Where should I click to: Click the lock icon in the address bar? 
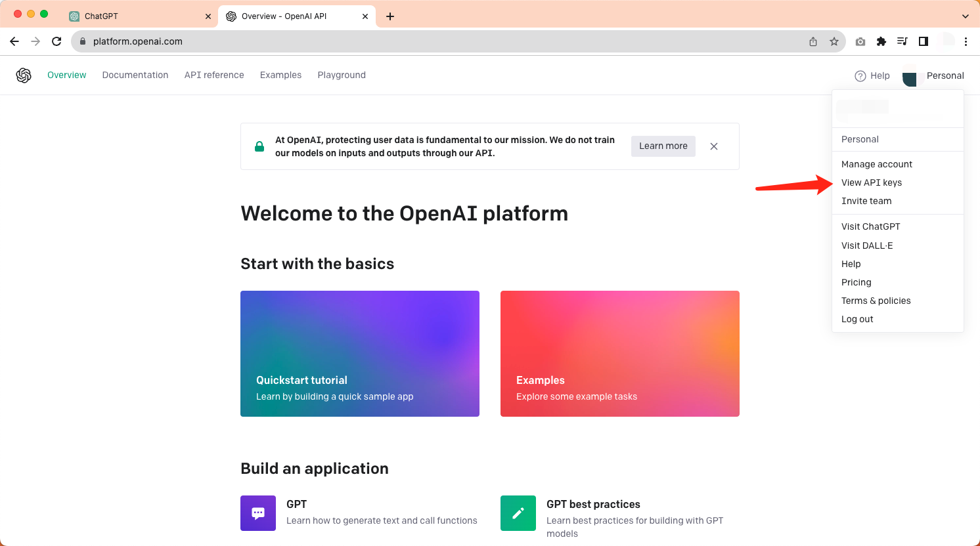pos(83,41)
